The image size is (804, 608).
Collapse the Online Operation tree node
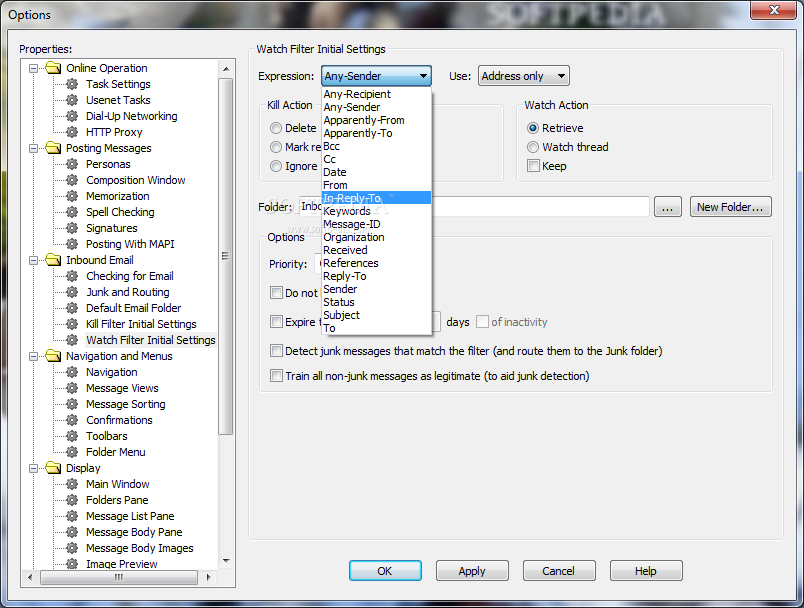tap(33, 68)
